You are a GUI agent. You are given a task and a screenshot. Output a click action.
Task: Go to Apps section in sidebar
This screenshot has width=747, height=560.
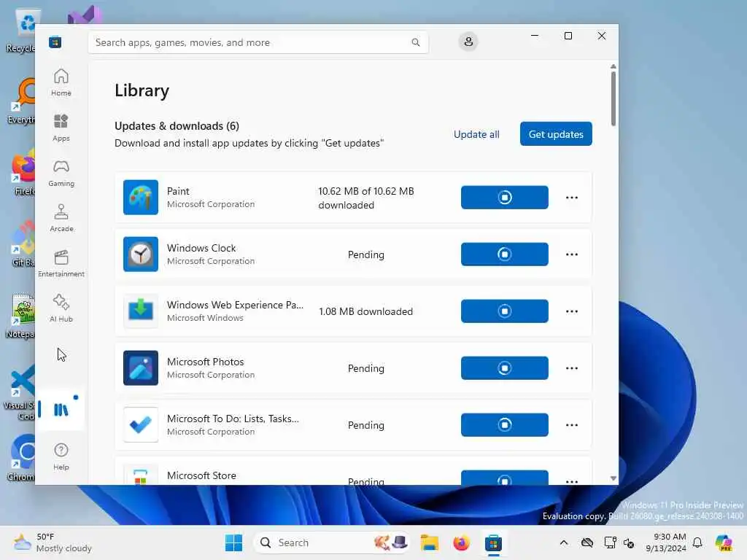(61, 128)
